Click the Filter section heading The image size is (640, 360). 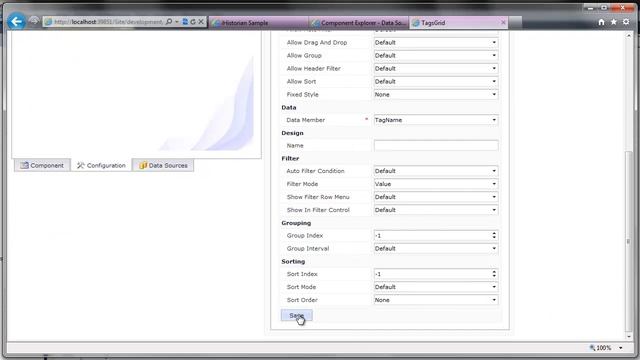[x=290, y=158]
